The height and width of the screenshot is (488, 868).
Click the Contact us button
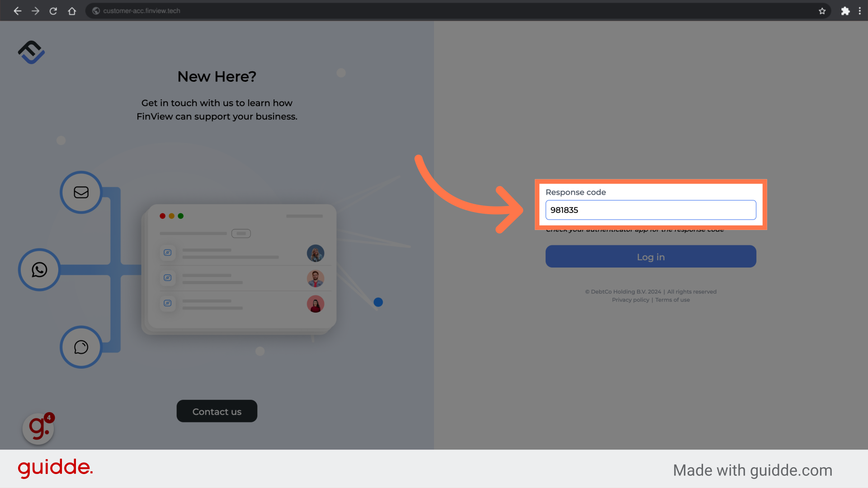tap(217, 411)
